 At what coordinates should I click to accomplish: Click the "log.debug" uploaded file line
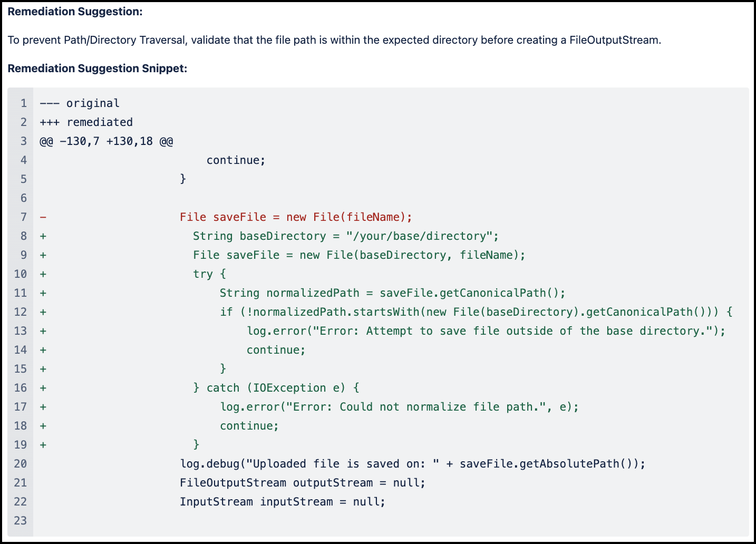pyautogui.click(x=412, y=464)
